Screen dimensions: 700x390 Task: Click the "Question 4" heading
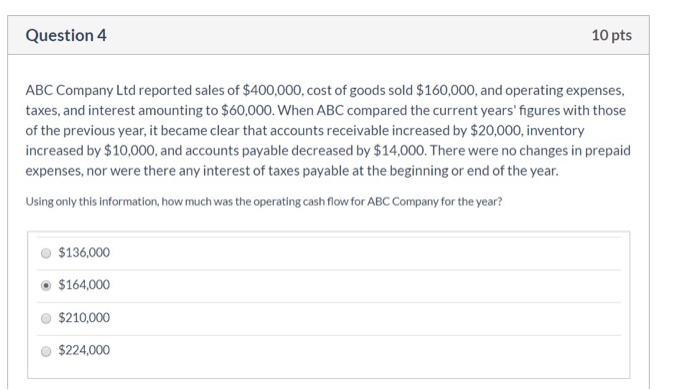point(66,35)
